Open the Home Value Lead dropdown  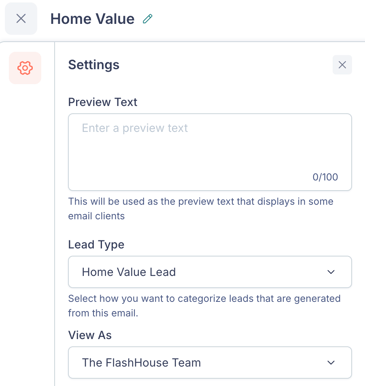(210, 272)
